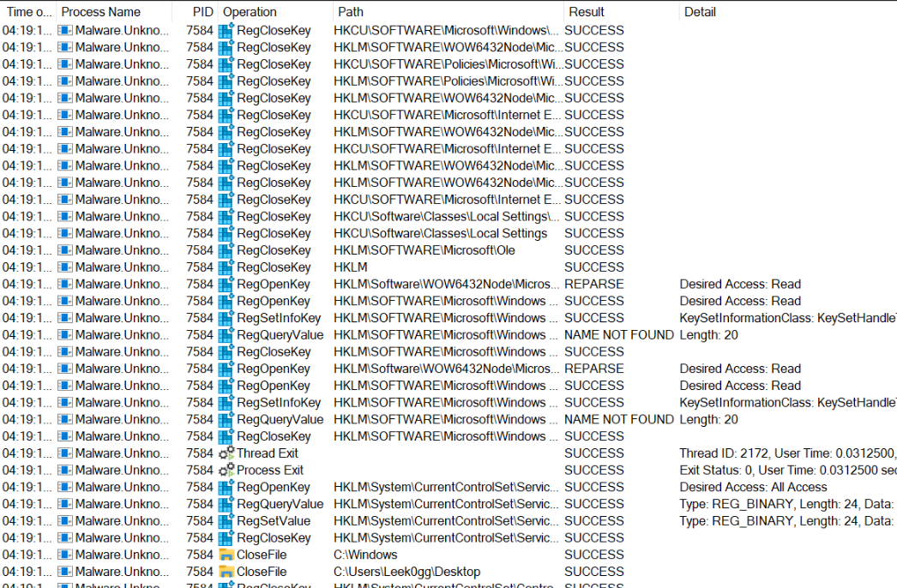Sort by the Result column header
Screen dimensions: 897x588
click(587, 12)
